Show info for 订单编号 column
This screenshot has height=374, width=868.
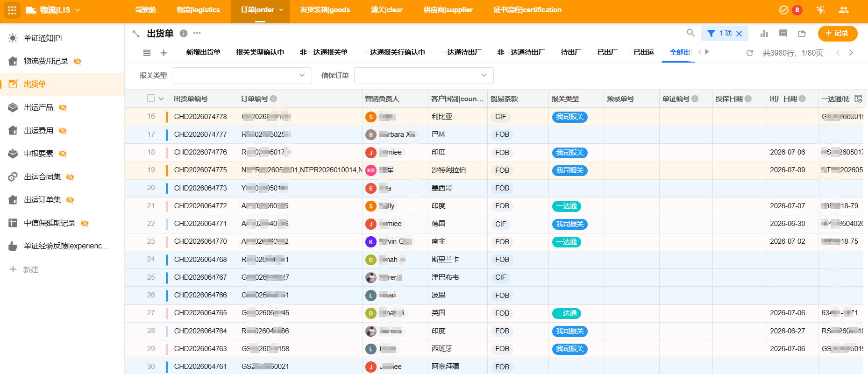pos(274,99)
